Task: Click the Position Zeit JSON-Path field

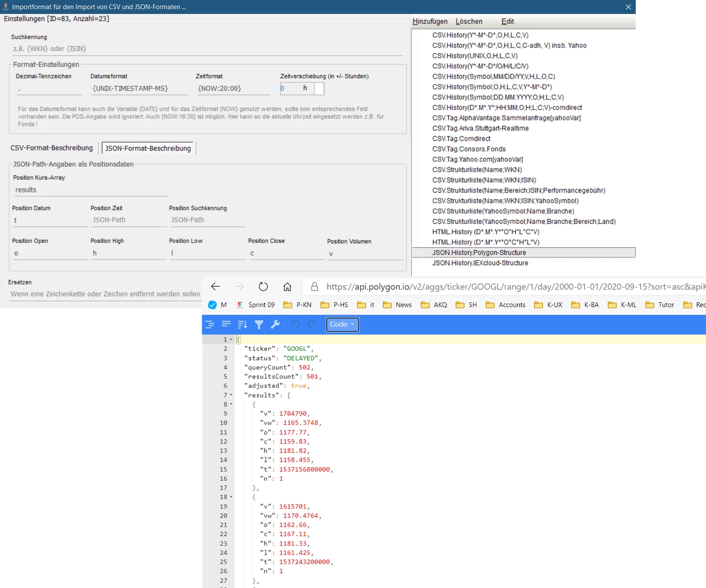Action: pyautogui.click(x=129, y=220)
